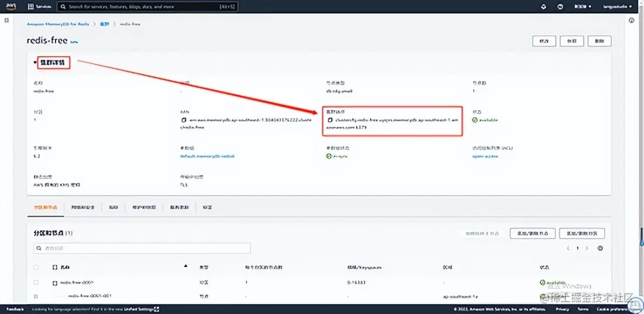Click the slots value 0-16383

356,283
